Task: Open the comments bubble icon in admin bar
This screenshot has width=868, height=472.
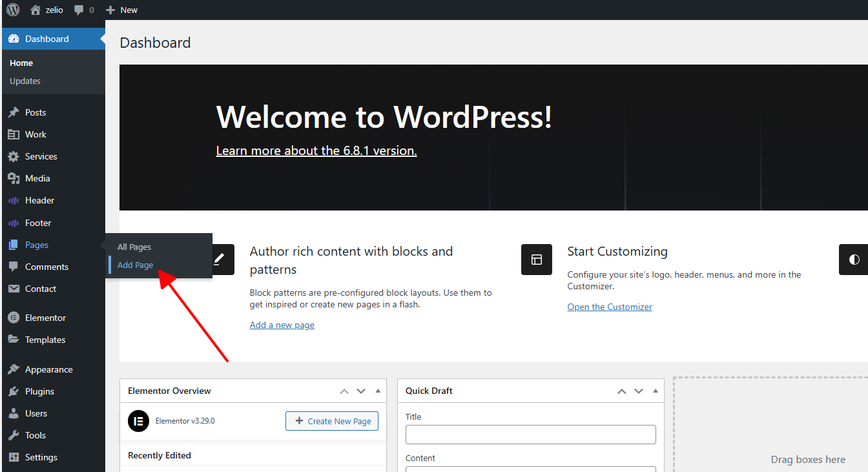Action: click(x=79, y=10)
